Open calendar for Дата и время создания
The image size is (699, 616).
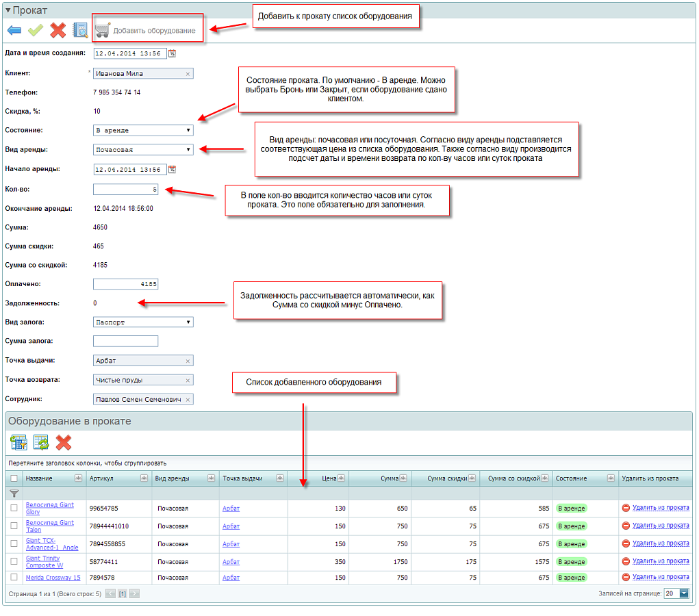pos(172,53)
